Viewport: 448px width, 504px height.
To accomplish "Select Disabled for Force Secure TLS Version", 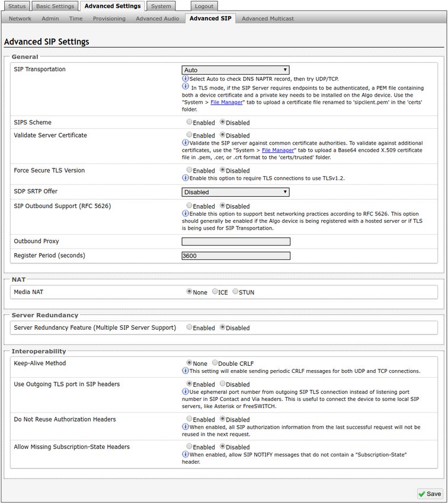I will (x=222, y=170).
